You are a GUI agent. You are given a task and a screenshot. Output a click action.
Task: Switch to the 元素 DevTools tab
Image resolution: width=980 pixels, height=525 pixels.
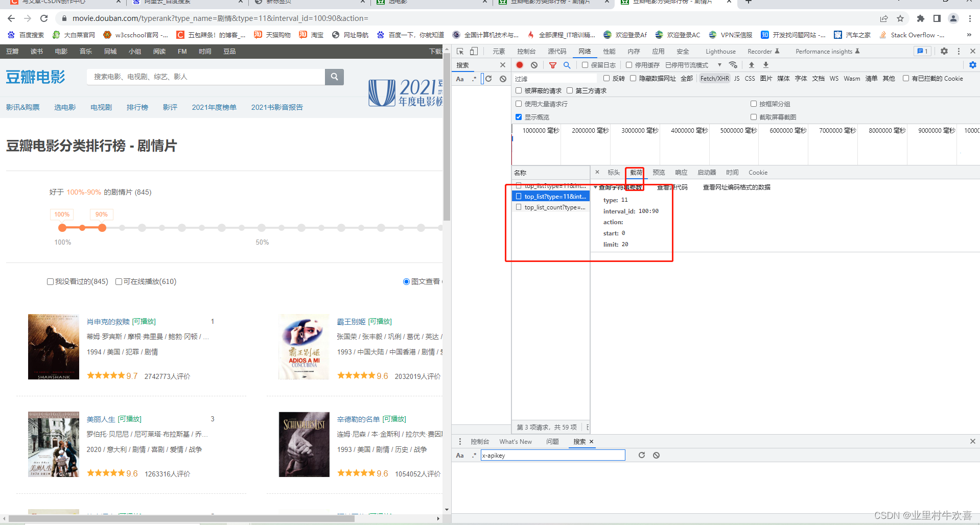499,52
